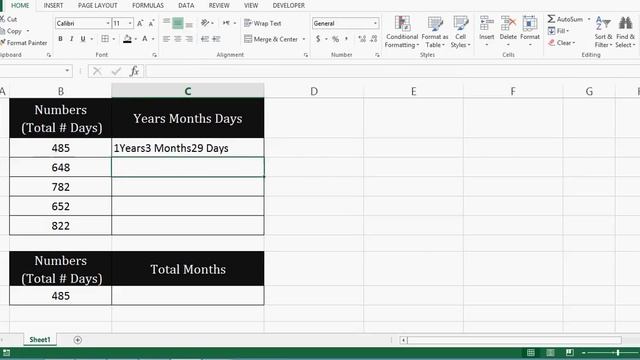640x360 pixels.
Task: Toggle Bold formatting
Action: [x=60, y=39]
